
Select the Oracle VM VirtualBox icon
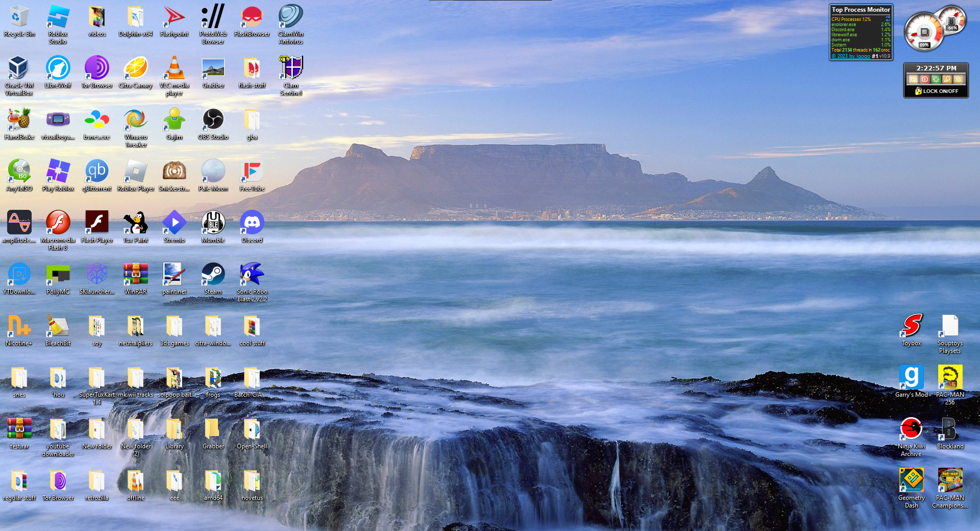[19, 68]
